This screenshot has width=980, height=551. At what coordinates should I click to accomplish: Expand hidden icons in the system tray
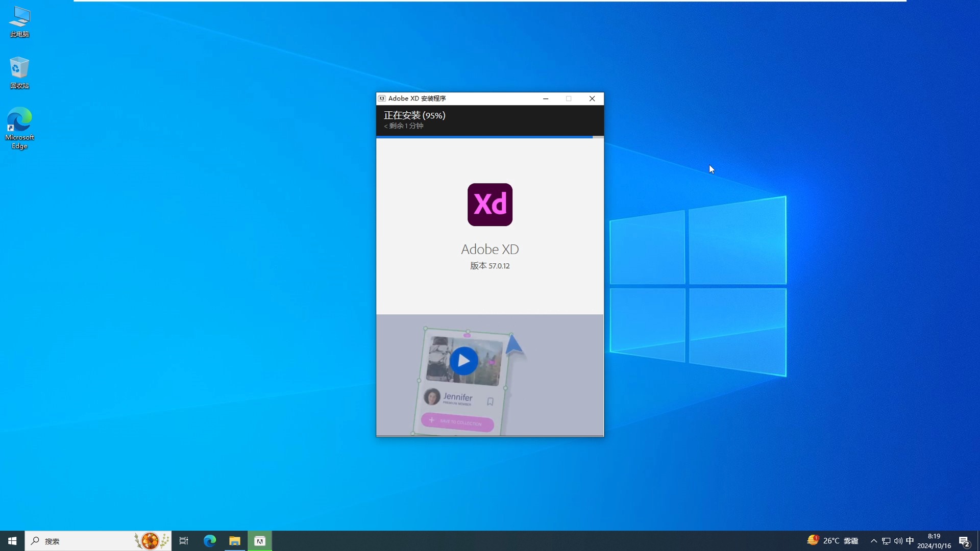click(873, 541)
